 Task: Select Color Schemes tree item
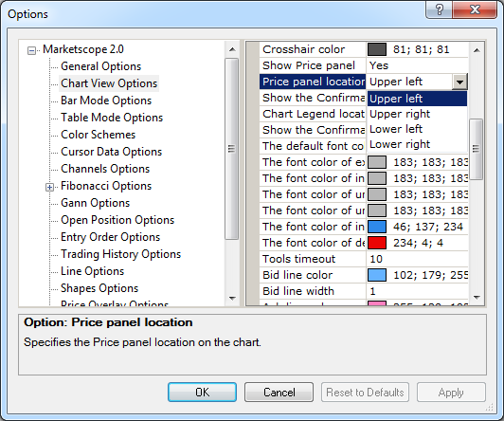click(98, 135)
